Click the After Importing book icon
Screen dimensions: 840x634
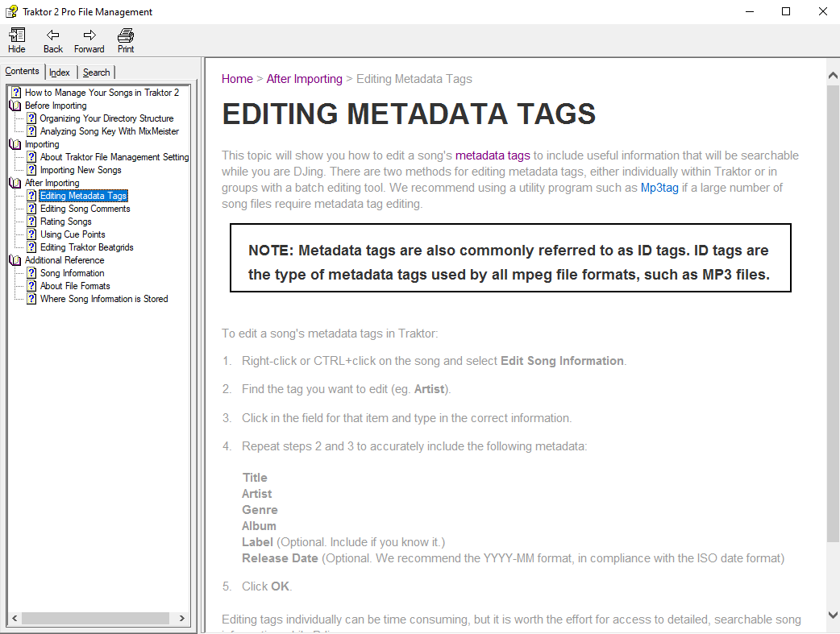tap(15, 183)
